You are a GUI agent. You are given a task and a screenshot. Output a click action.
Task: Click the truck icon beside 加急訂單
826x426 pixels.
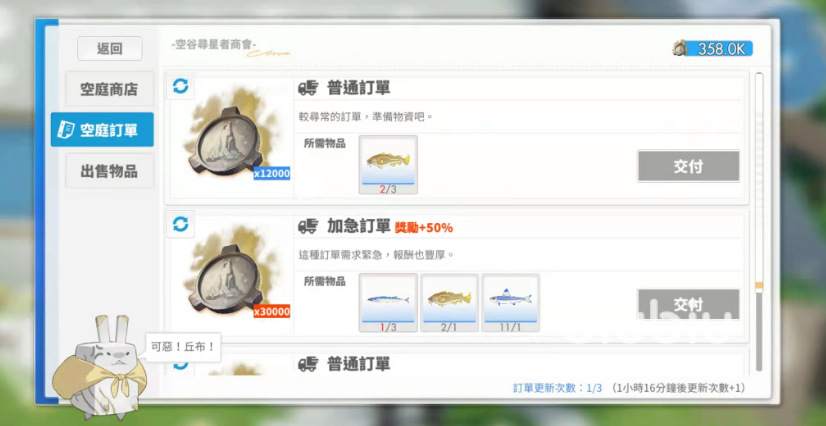coord(308,227)
